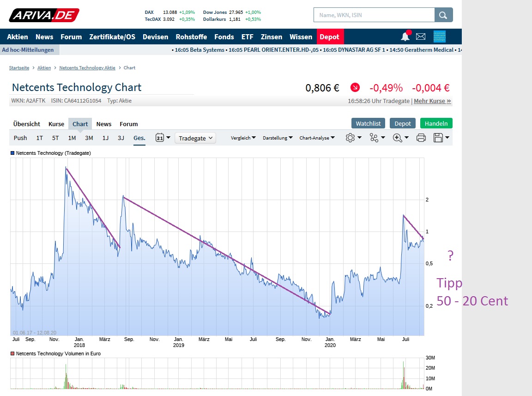Switch to the Übersicht tab
This screenshot has width=532, height=396.
pyautogui.click(x=26, y=124)
